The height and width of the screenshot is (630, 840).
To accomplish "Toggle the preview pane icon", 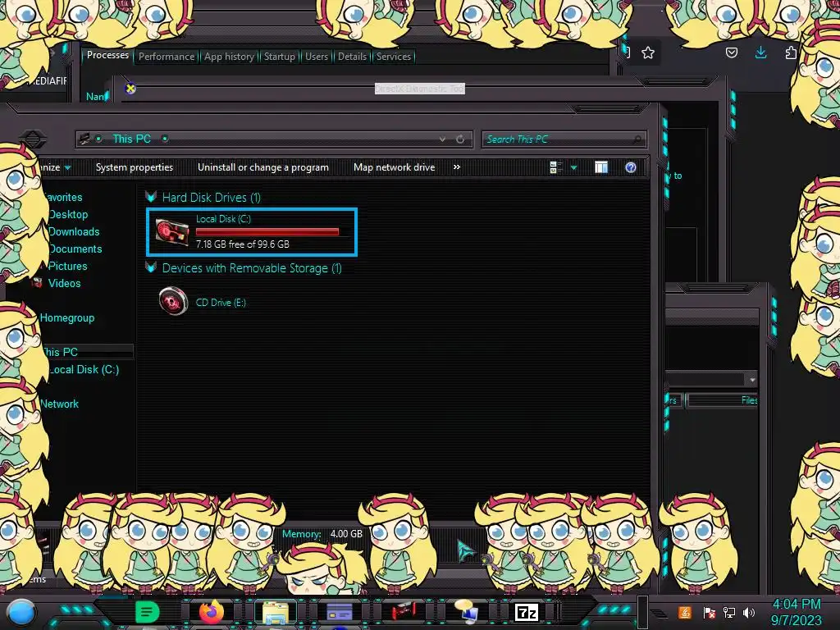I will click(601, 167).
